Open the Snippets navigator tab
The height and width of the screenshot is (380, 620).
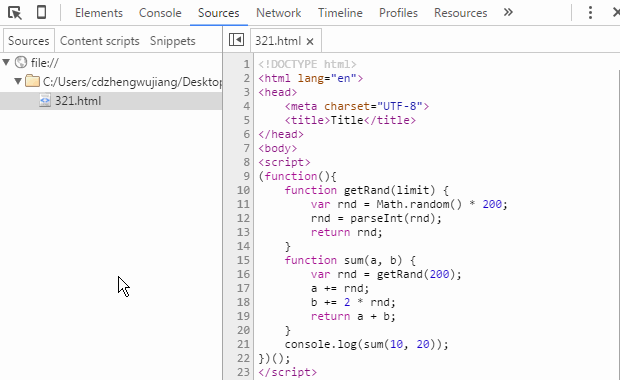[172, 41]
